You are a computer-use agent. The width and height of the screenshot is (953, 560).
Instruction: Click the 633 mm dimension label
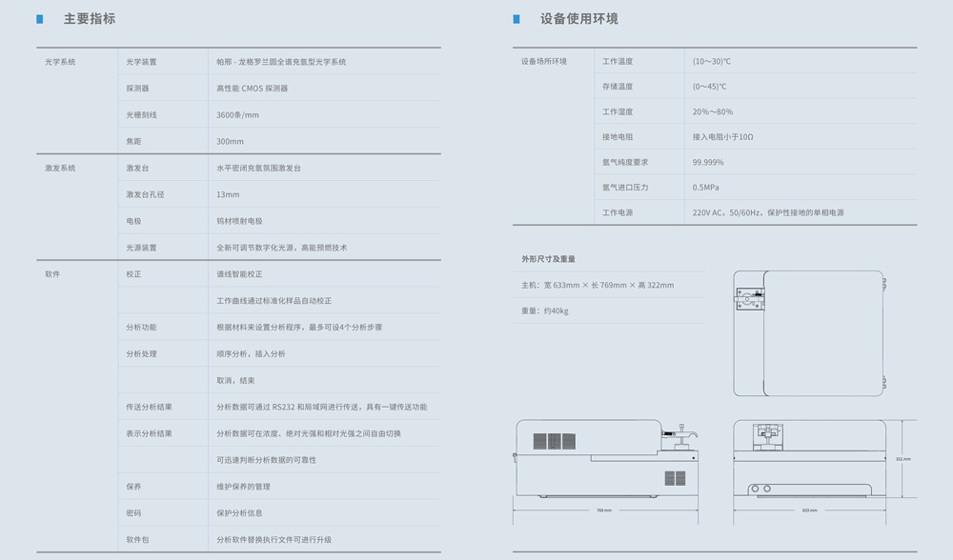pos(809,510)
